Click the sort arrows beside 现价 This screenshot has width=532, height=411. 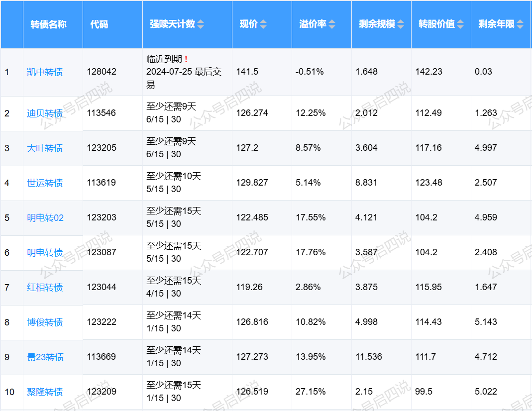click(x=263, y=24)
